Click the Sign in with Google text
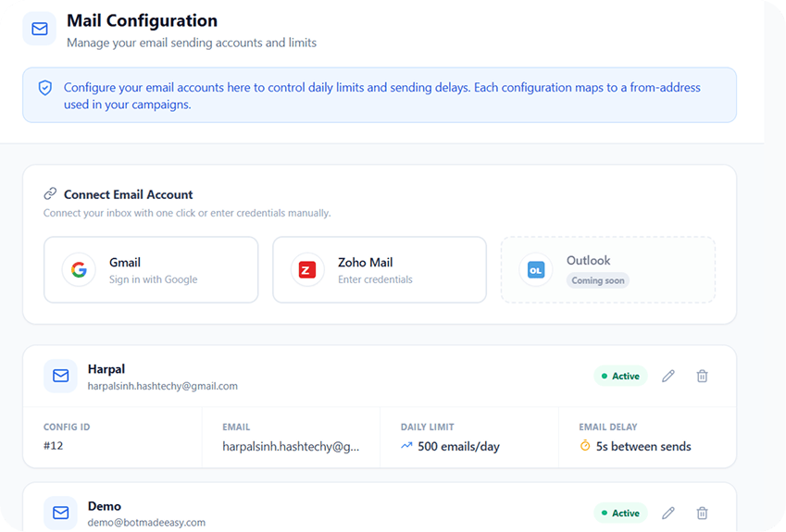 (154, 279)
